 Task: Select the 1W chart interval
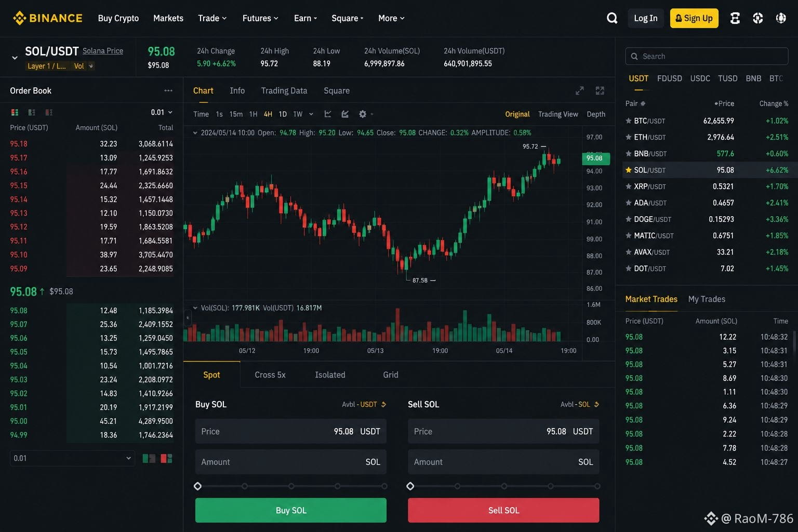pyautogui.click(x=298, y=114)
